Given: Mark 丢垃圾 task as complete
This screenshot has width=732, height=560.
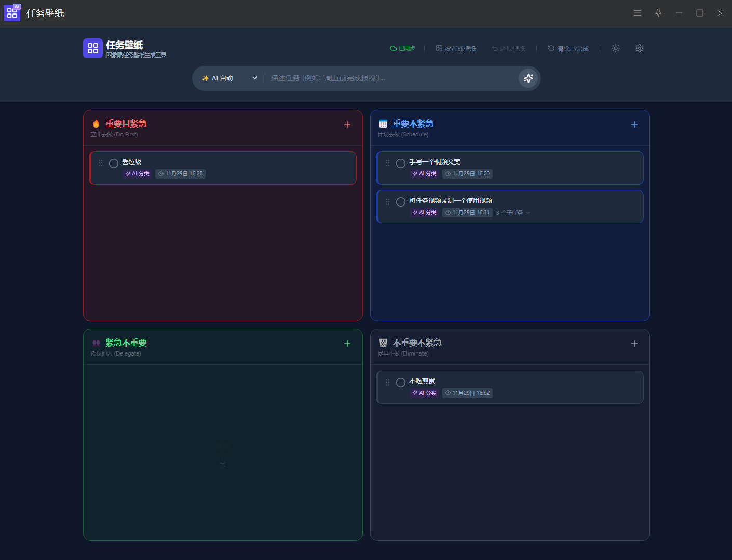Looking at the screenshot, I should click(114, 163).
